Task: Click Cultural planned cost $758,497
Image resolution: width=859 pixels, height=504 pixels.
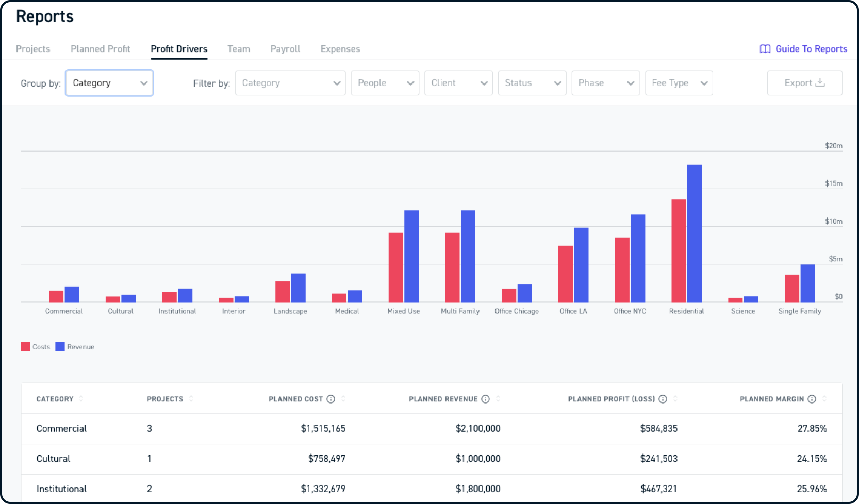Action: [327, 459]
